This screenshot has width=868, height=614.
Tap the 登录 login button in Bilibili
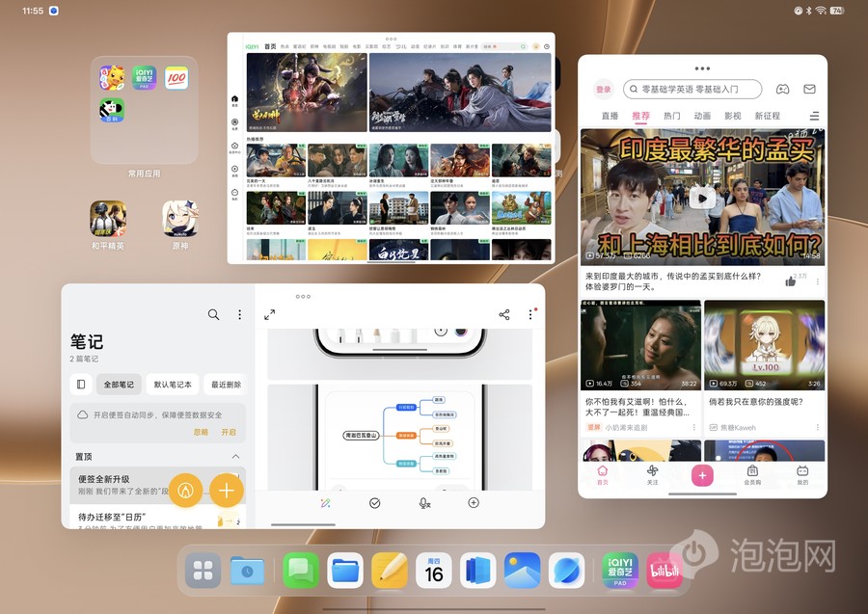pos(604,90)
